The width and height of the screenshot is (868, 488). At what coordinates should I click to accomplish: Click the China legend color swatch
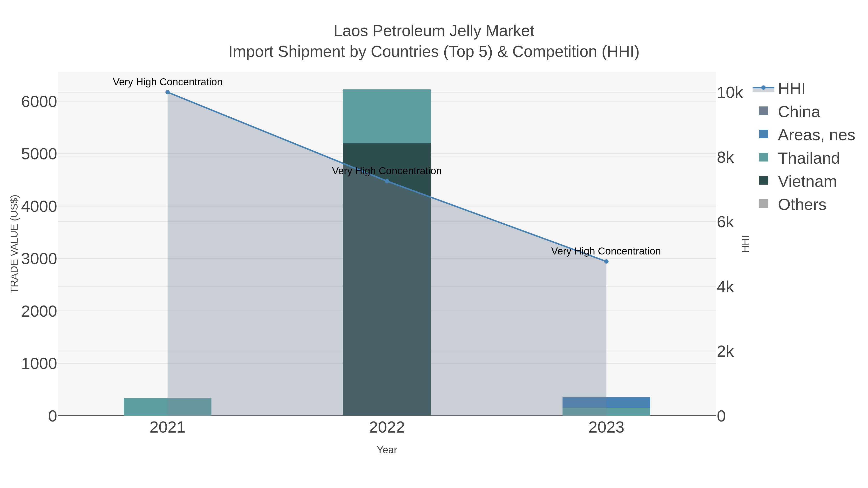tap(764, 111)
